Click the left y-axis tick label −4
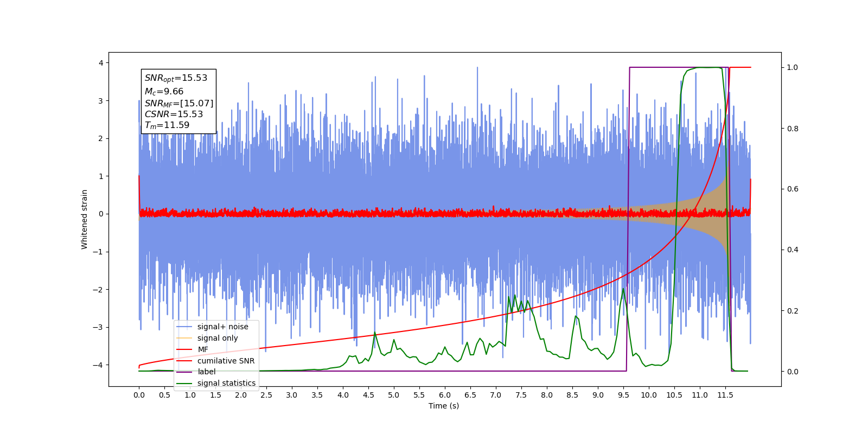The width and height of the screenshot is (868, 434). click(98, 365)
